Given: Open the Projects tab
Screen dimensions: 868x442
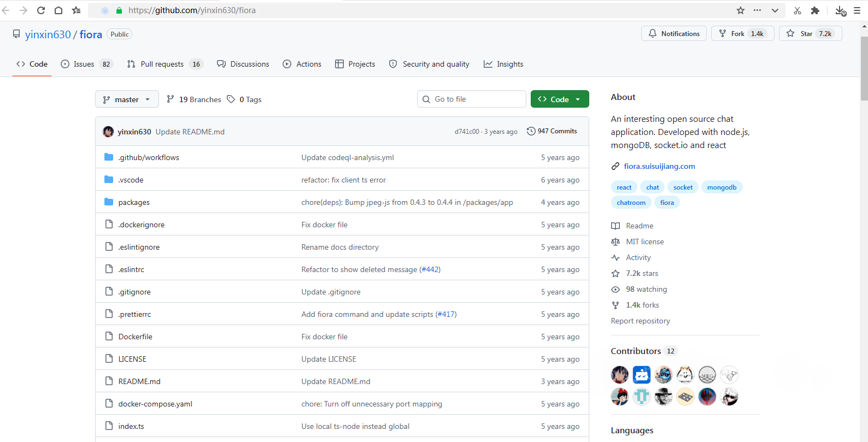Looking at the screenshot, I should 355,64.
